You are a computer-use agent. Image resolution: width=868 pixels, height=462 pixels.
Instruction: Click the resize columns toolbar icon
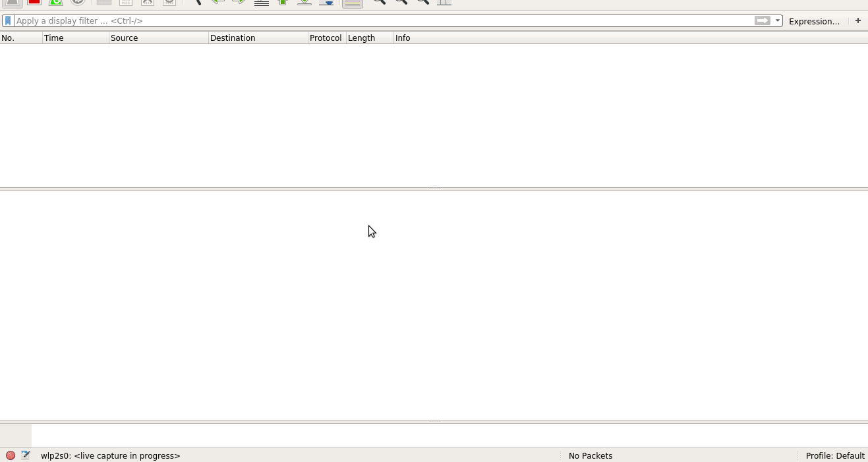click(x=444, y=2)
